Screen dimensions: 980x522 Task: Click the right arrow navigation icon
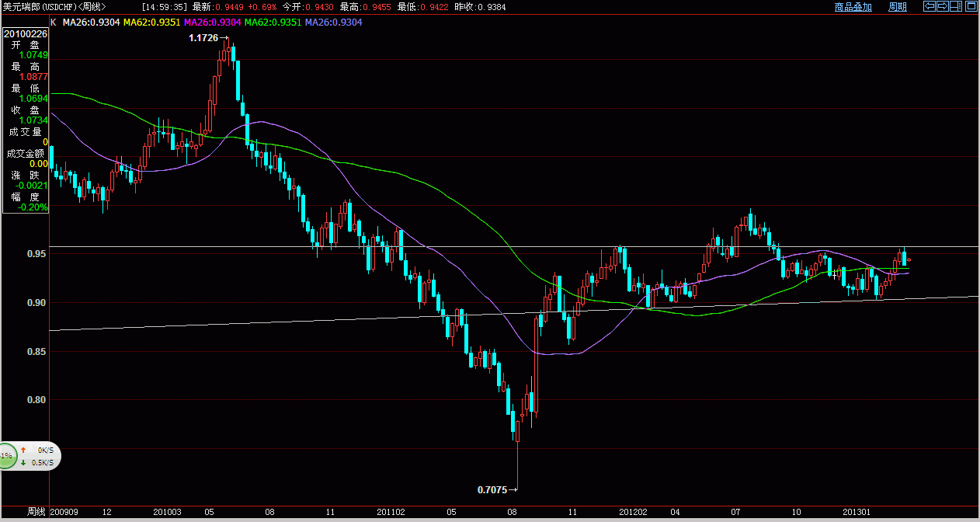click(x=943, y=6)
